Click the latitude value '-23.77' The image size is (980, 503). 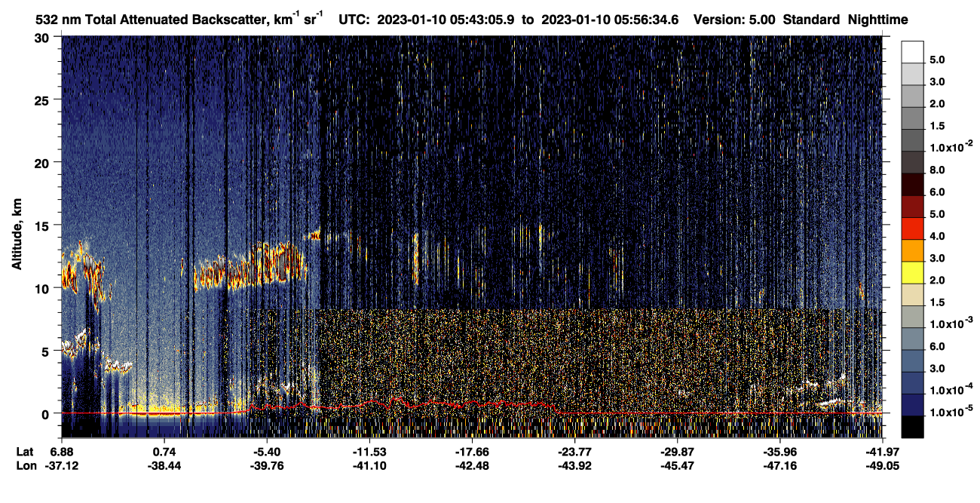point(574,452)
